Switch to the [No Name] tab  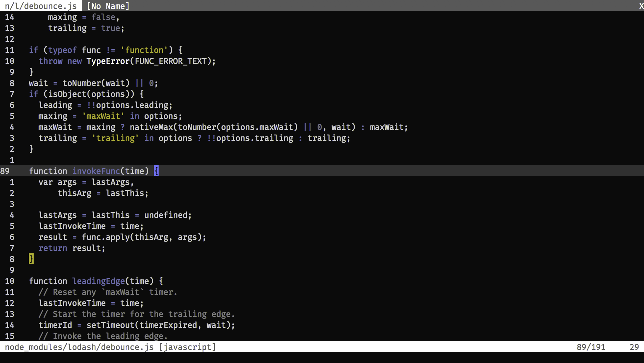(x=108, y=6)
